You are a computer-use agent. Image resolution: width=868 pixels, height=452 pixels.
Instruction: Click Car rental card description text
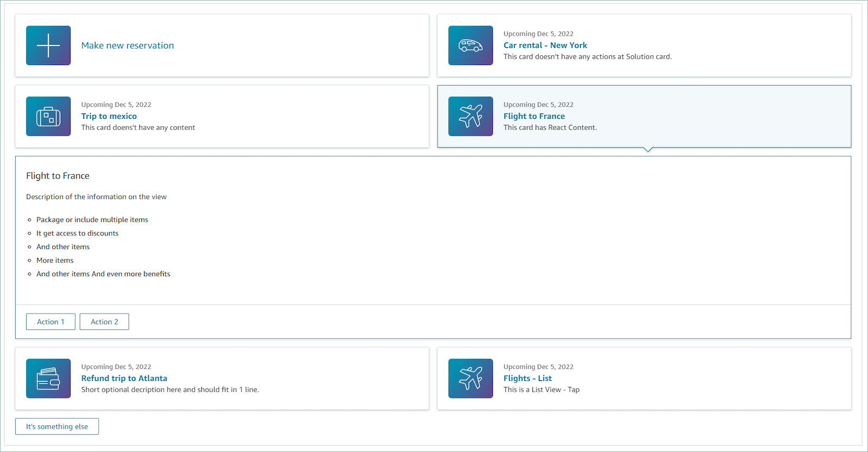587,56
